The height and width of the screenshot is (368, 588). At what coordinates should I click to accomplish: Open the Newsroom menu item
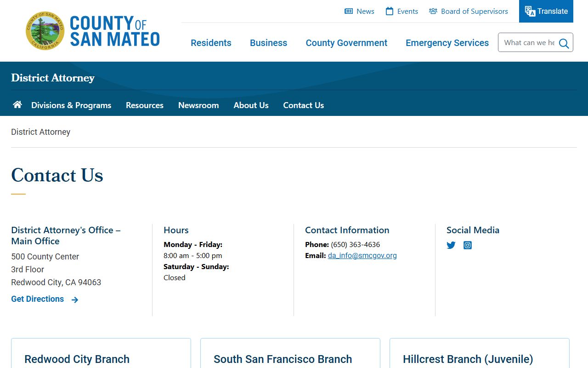(x=198, y=105)
